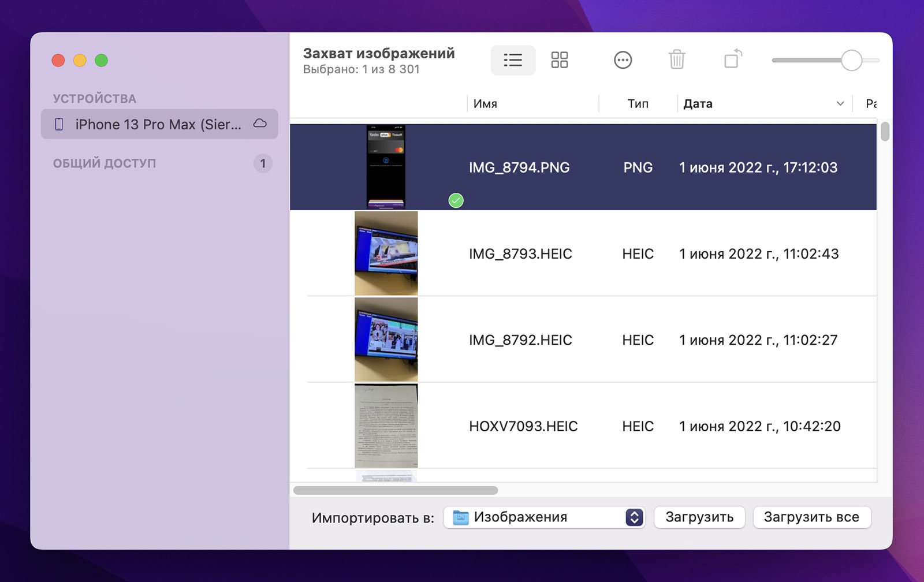Click the HEIC type cell of IMG_8793.HEIC
The width and height of the screenshot is (924, 582).
638,254
